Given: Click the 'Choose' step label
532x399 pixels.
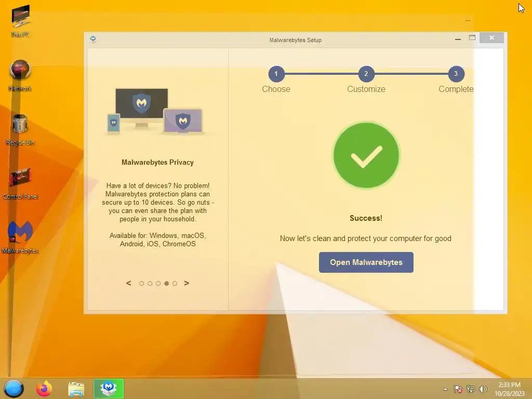Looking at the screenshot, I should [x=276, y=89].
